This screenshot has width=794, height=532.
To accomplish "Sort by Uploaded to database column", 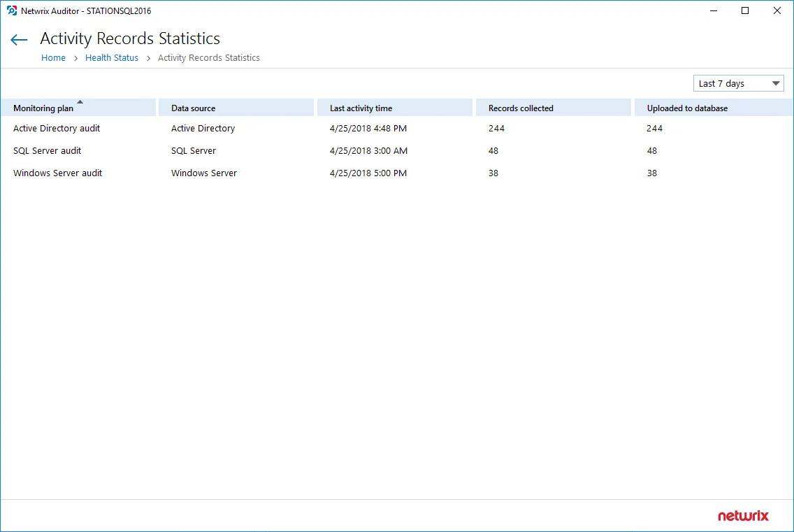I will point(714,108).
